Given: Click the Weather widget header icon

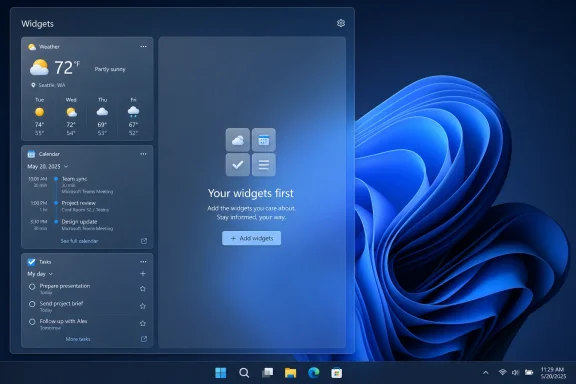Looking at the screenshot, I should 32,47.
